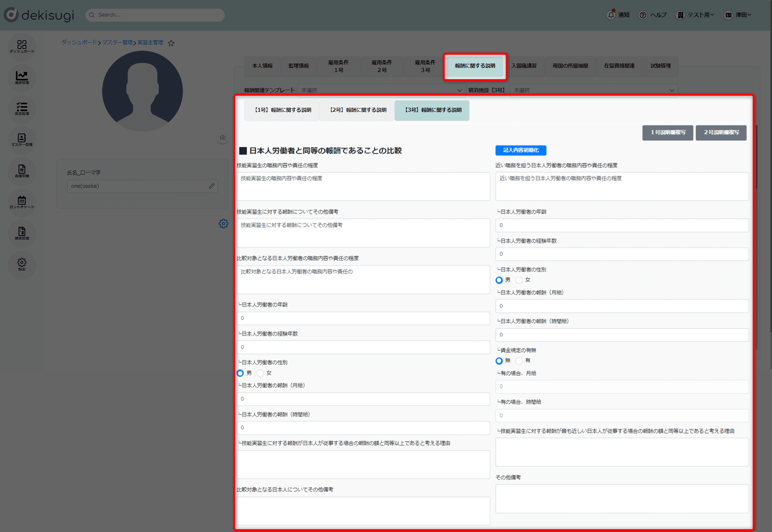Click the 1号説明欄複写 button
This screenshot has width=772, height=532.
click(667, 132)
